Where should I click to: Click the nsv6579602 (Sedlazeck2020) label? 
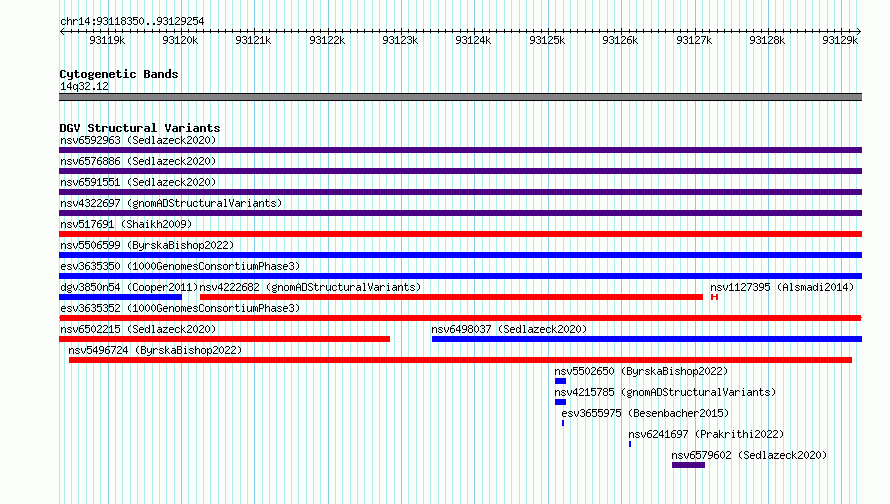click(x=749, y=455)
